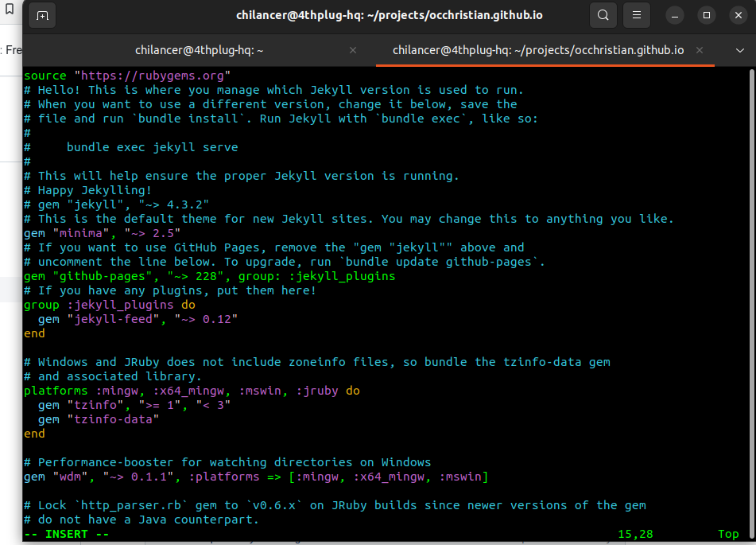Click the 'Lock `http_parser.rb`' comment line

click(x=335, y=505)
